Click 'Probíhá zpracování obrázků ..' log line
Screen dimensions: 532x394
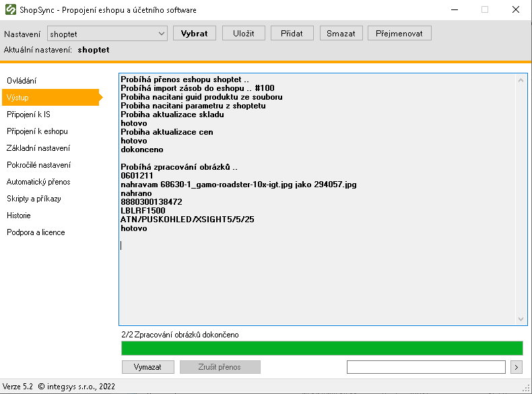click(x=179, y=167)
